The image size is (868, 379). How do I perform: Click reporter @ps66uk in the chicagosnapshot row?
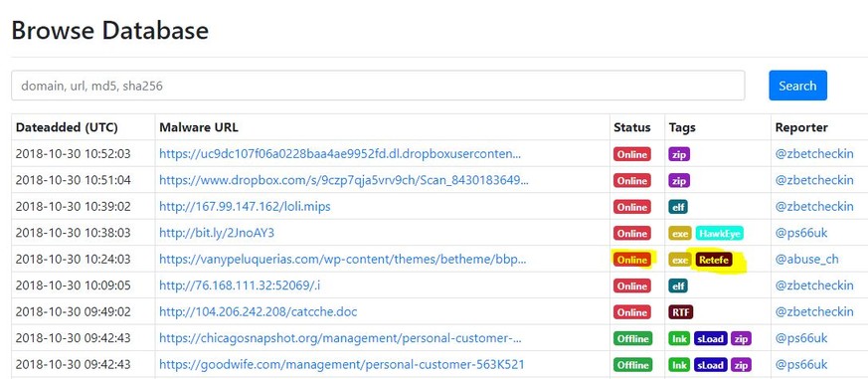[x=801, y=338]
